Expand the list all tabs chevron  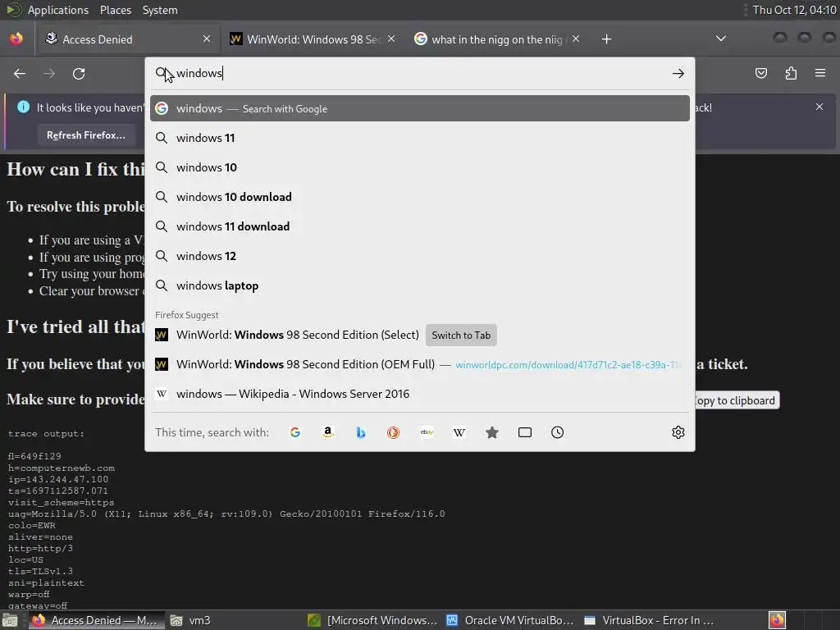721,39
